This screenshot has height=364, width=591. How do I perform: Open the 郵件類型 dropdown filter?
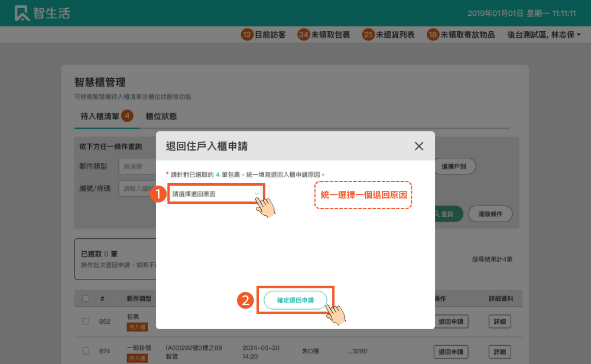[137, 167]
